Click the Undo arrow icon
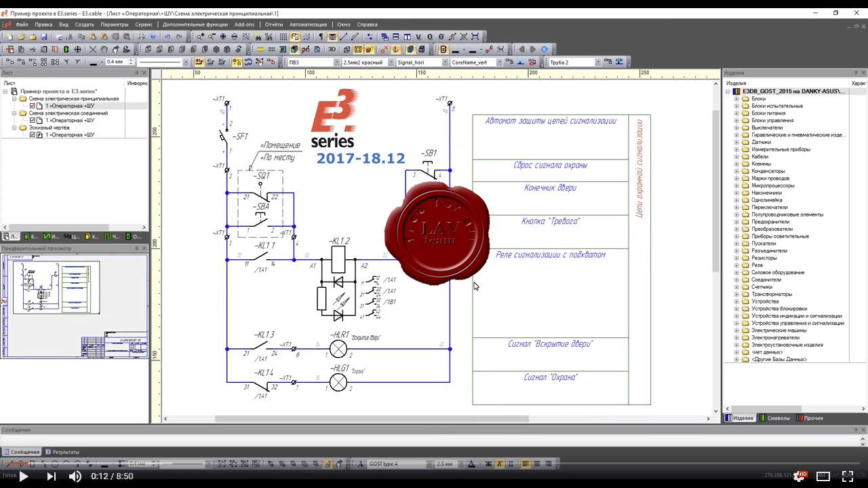Image resolution: width=868 pixels, height=488 pixels. point(167,37)
